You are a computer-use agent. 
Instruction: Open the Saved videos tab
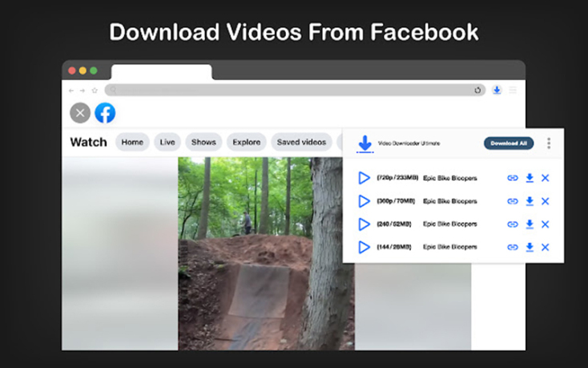tap(301, 142)
